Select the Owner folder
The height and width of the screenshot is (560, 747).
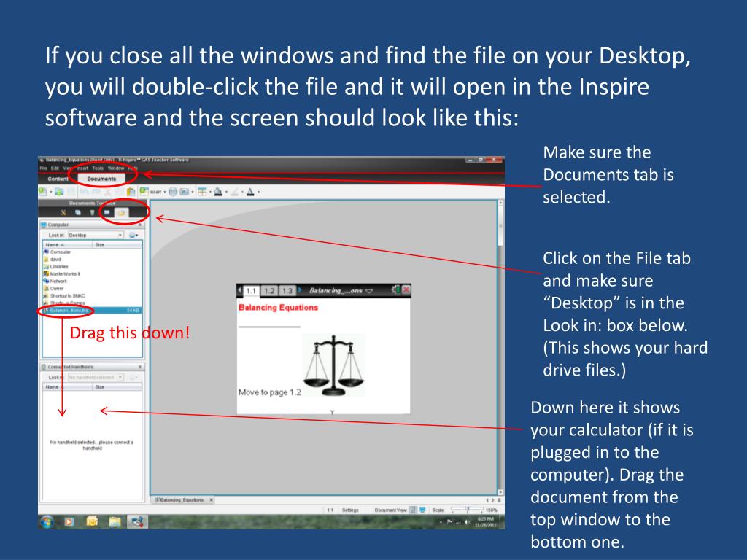pos(92,288)
